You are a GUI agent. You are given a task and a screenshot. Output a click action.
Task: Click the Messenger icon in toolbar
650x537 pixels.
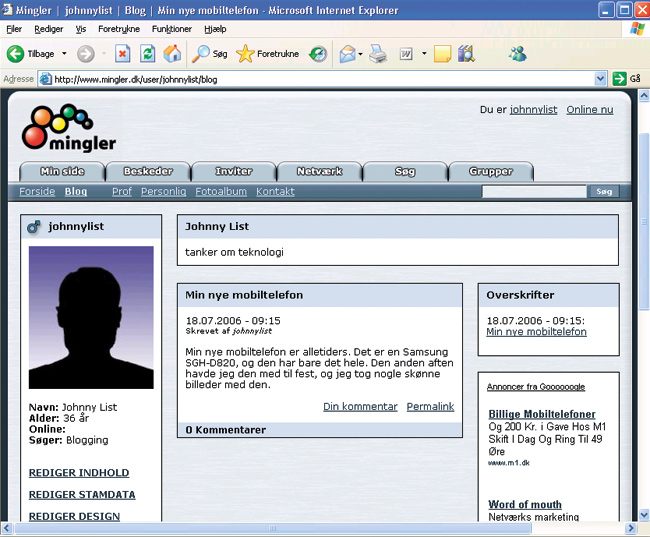[517, 54]
